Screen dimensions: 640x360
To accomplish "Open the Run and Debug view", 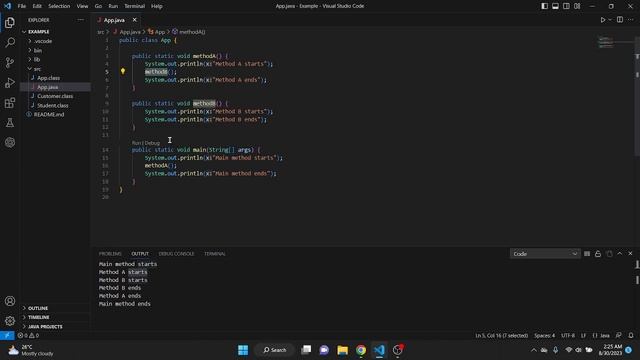I will click(x=10, y=82).
